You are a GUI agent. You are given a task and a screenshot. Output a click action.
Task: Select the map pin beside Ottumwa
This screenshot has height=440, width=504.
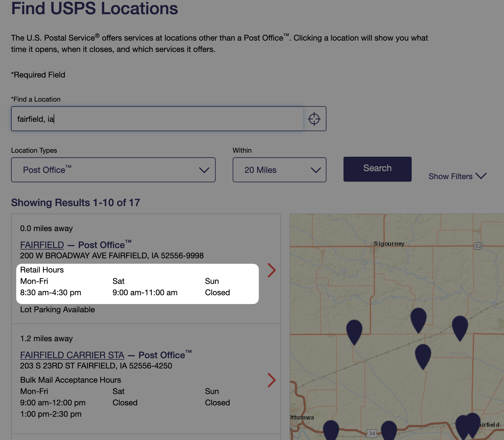pos(331,430)
